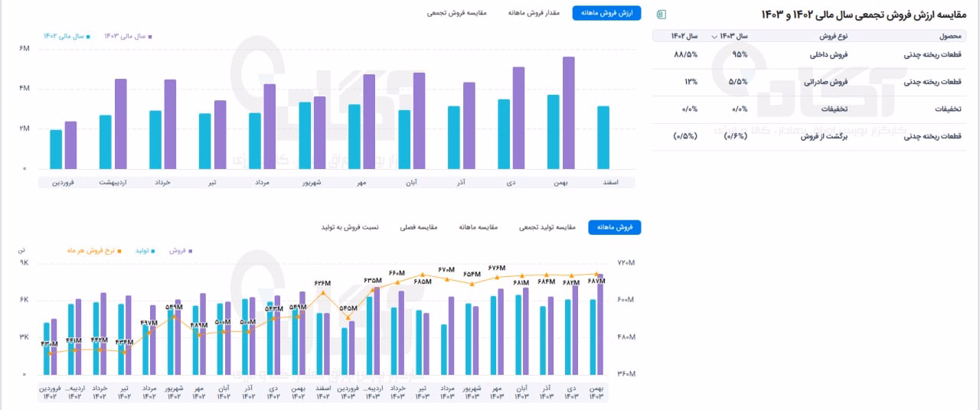Click the اسفند ۱۴۰۲ axis label
980x410 pixels.
tap(322, 392)
